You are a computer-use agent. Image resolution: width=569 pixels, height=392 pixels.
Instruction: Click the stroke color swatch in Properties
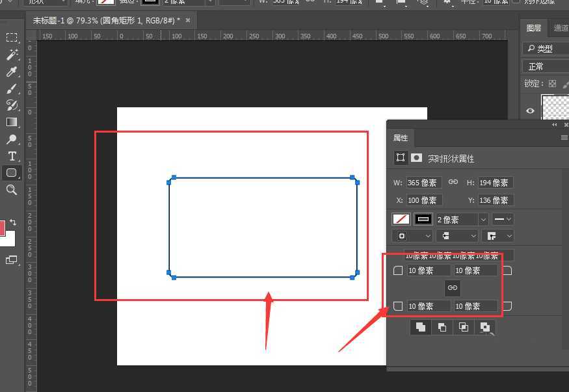click(x=423, y=219)
